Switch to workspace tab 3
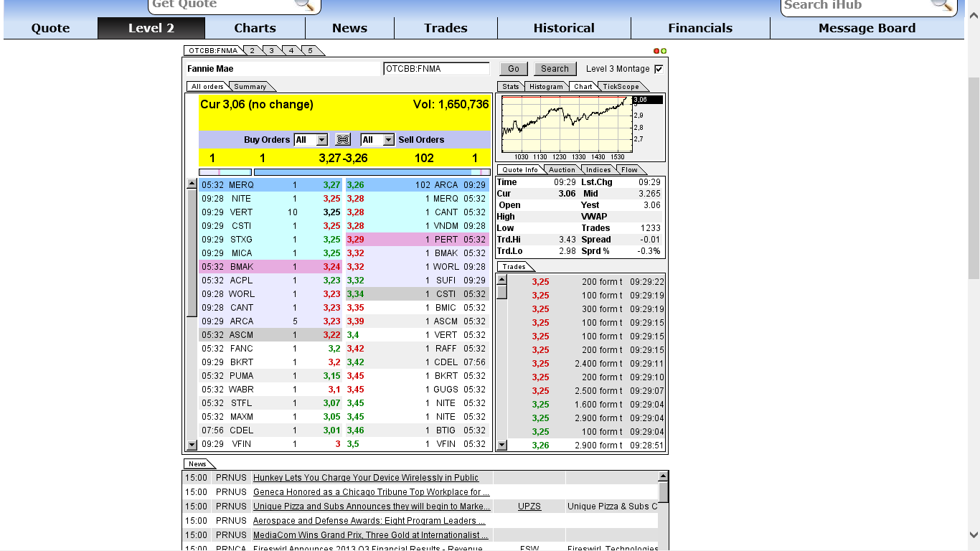 (x=272, y=50)
